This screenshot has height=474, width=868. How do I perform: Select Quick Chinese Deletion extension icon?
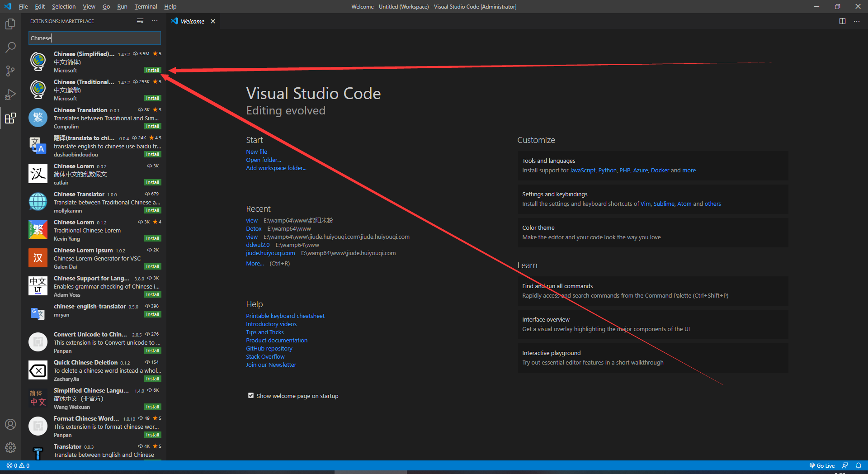pos(38,370)
